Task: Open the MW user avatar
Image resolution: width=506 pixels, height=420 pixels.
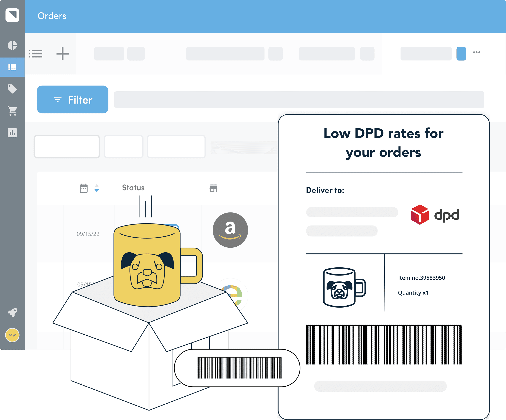Action: click(12, 335)
